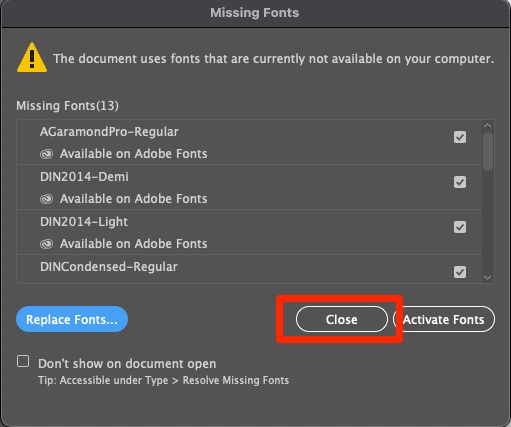Uncheck the DIN2014-Light font checkbox
511x427 pixels.
pyautogui.click(x=460, y=227)
